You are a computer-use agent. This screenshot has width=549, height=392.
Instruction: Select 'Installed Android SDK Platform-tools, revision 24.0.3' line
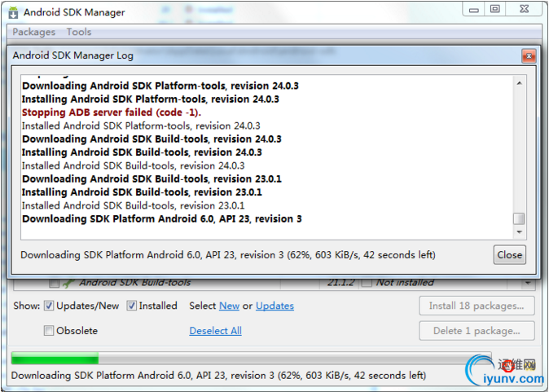click(141, 126)
